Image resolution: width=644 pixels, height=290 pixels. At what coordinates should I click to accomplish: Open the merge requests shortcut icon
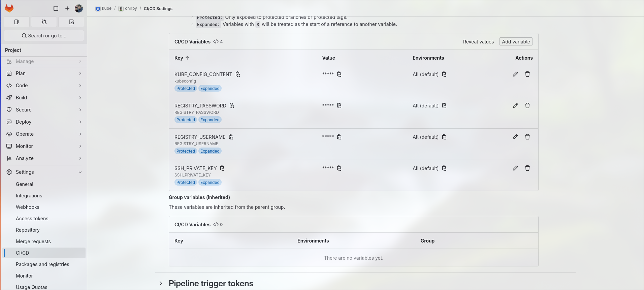coord(44,22)
